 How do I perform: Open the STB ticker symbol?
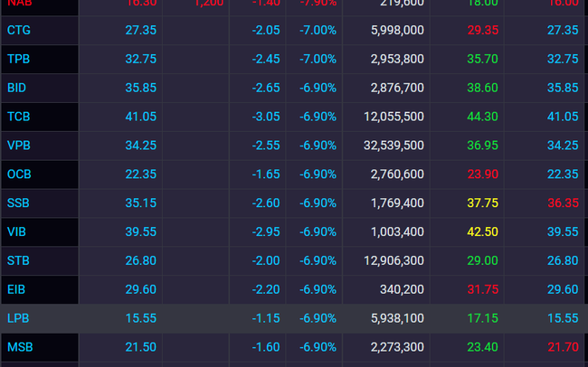[18, 260]
